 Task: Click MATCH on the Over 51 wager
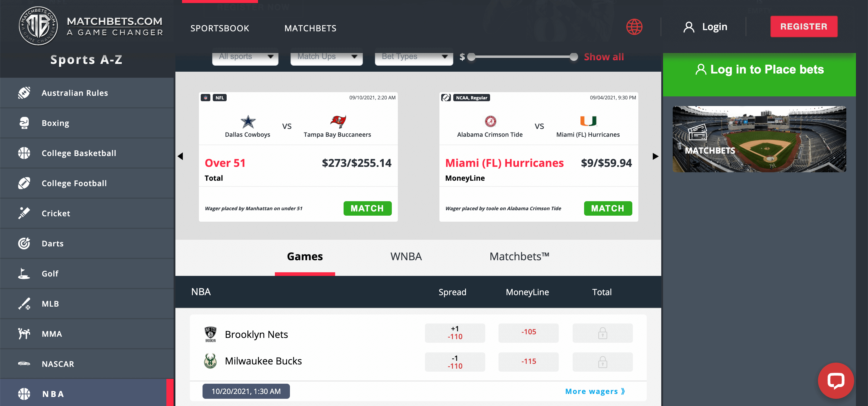367,208
